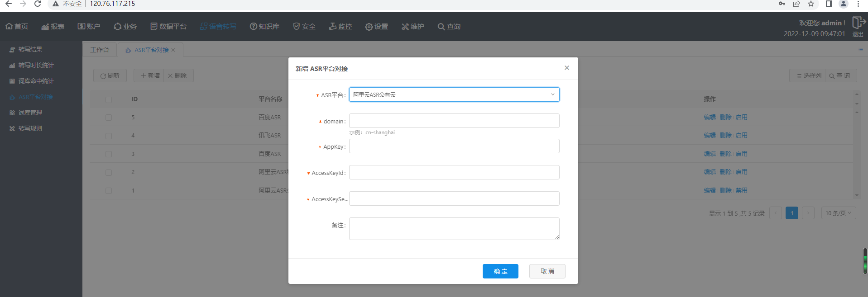Viewport: 868px width, 297px height.
Task: Click the table's vertical scrollbar
Action: coord(856,149)
